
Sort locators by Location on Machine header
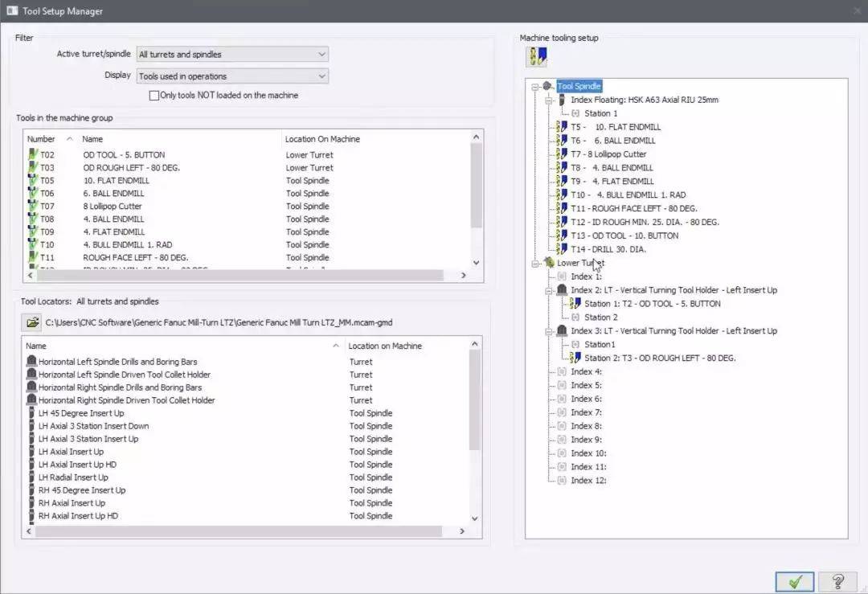(x=385, y=346)
